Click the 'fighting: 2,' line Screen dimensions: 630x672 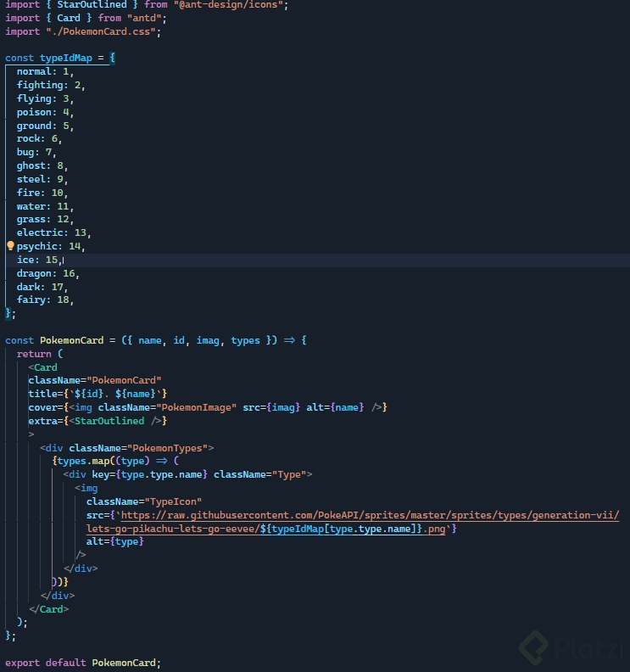[x=51, y=85]
